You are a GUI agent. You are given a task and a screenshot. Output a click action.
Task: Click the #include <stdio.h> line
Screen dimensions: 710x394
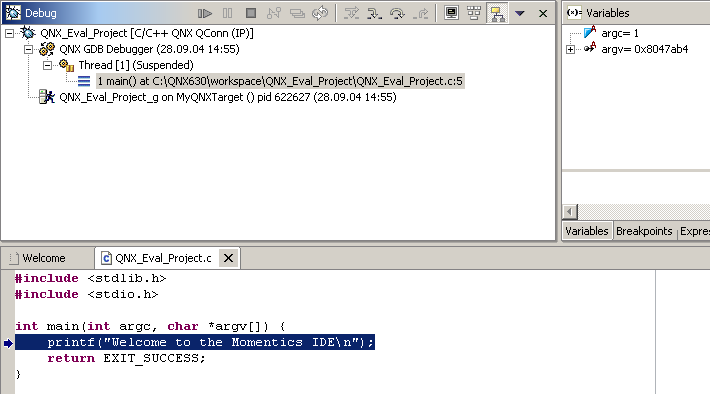(86, 295)
